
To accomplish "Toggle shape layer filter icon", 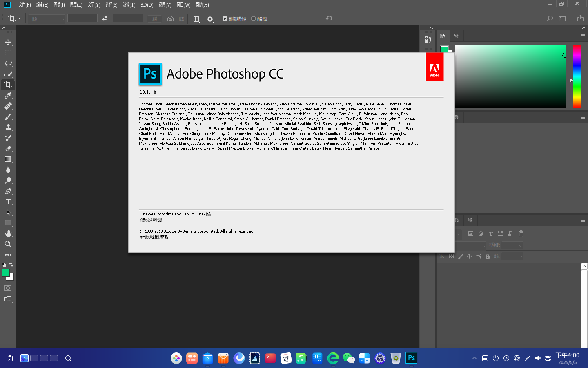I will (x=500, y=233).
